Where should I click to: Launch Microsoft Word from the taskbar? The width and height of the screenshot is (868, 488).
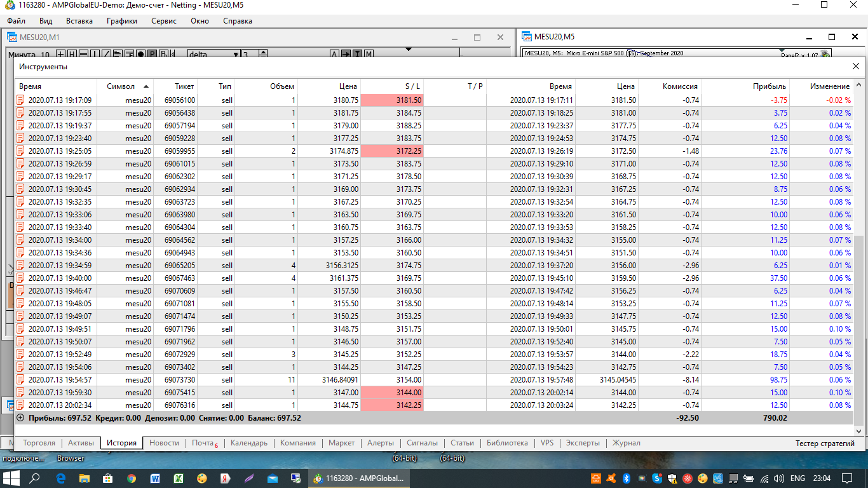pyautogui.click(x=155, y=478)
